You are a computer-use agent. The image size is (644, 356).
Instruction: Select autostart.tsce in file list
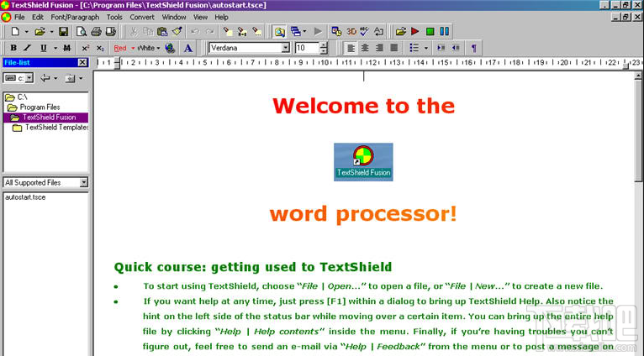point(25,197)
